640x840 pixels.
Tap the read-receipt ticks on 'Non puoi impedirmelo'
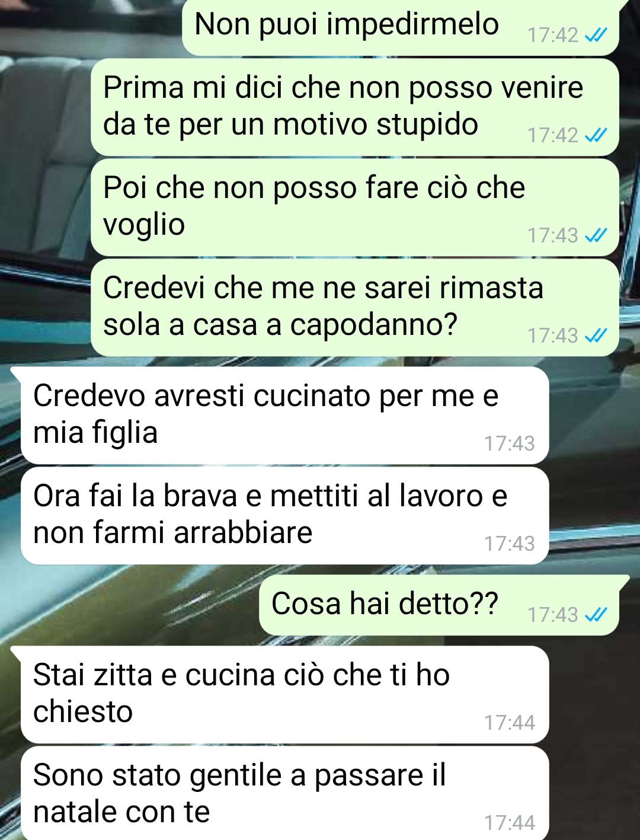pyautogui.click(x=595, y=36)
